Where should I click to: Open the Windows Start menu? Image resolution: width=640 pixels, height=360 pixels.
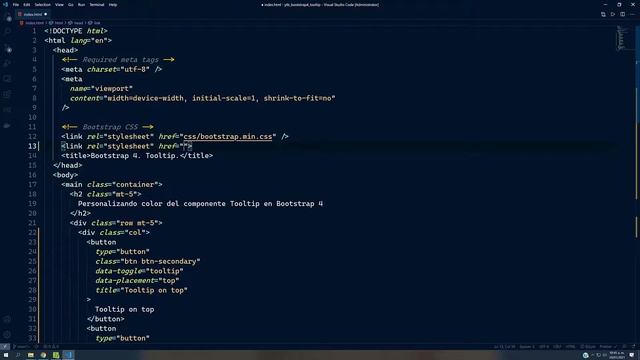point(6,355)
